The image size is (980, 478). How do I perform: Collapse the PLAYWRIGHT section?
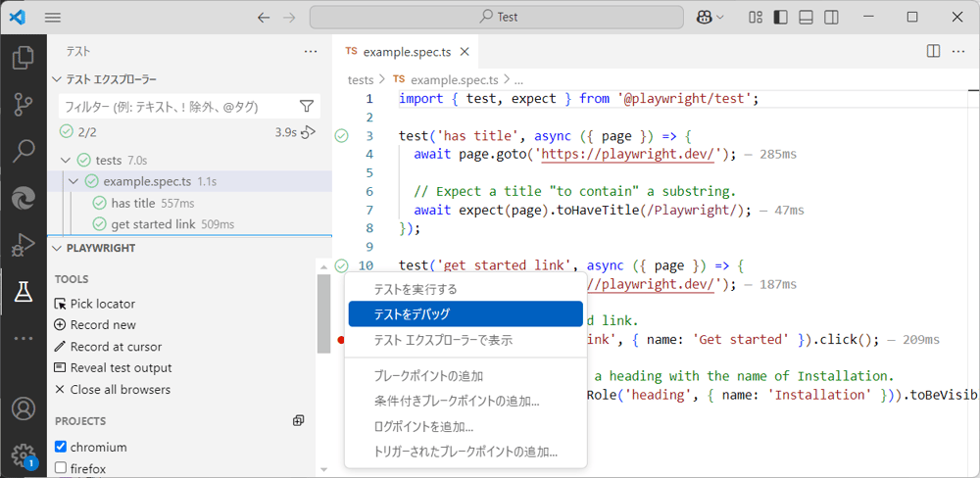tap(57, 248)
